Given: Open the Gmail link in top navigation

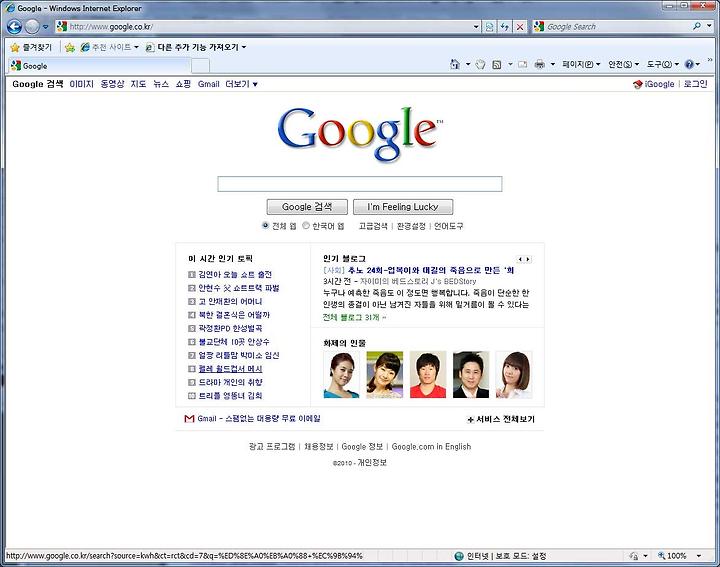Looking at the screenshot, I should [208, 84].
